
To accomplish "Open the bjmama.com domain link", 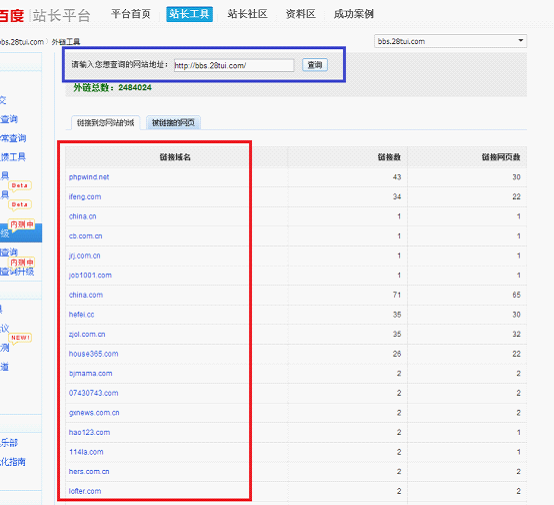I will (90, 374).
